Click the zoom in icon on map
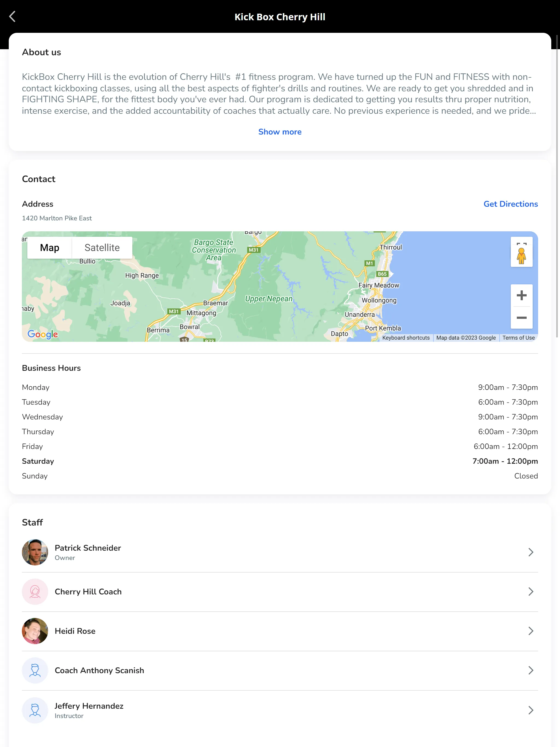The height and width of the screenshot is (747, 560). pyautogui.click(x=520, y=295)
